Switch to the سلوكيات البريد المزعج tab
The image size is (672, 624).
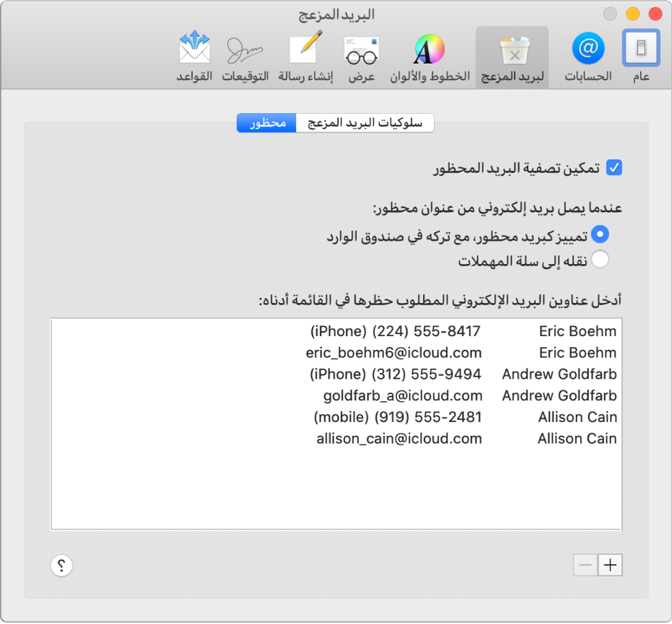pyautogui.click(x=365, y=123)
